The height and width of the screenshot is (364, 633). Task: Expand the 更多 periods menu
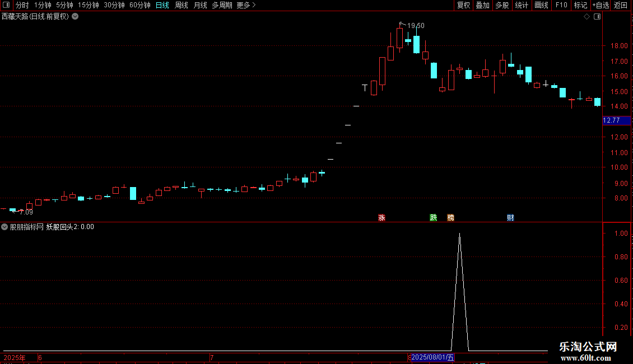point(246,5)
